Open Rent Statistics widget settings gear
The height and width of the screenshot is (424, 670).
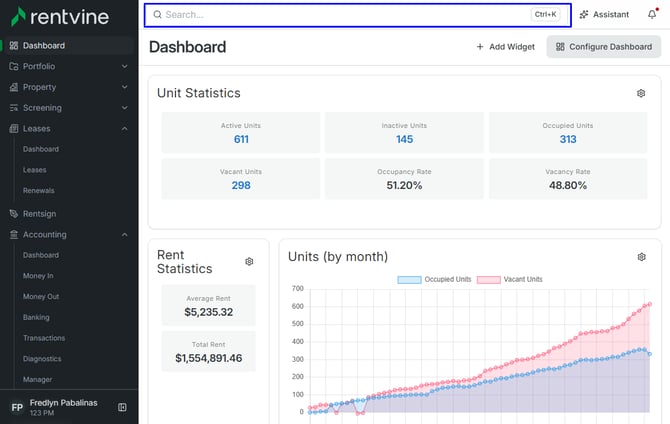coord(249,262)
